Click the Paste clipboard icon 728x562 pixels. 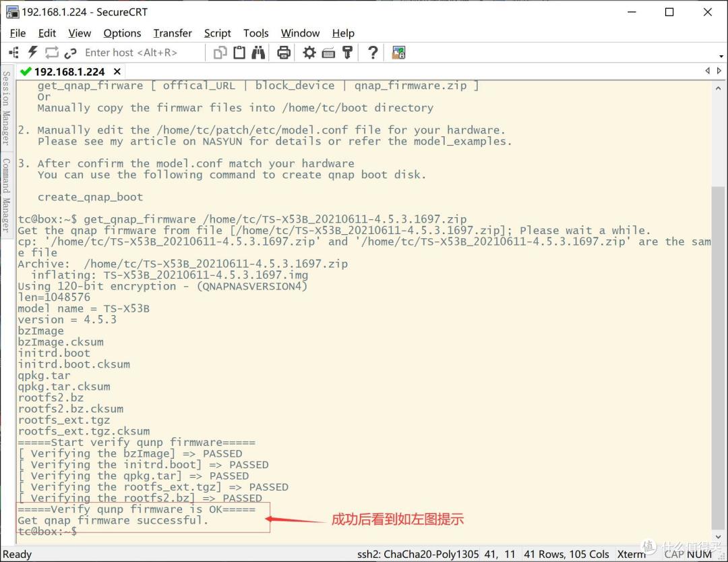coord(239,53)
